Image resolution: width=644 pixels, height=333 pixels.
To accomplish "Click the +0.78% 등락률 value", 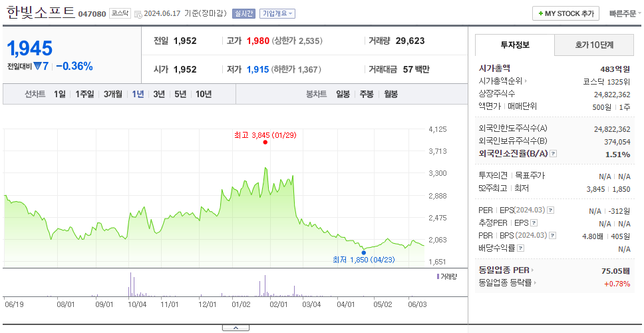I will pos(617,283).
